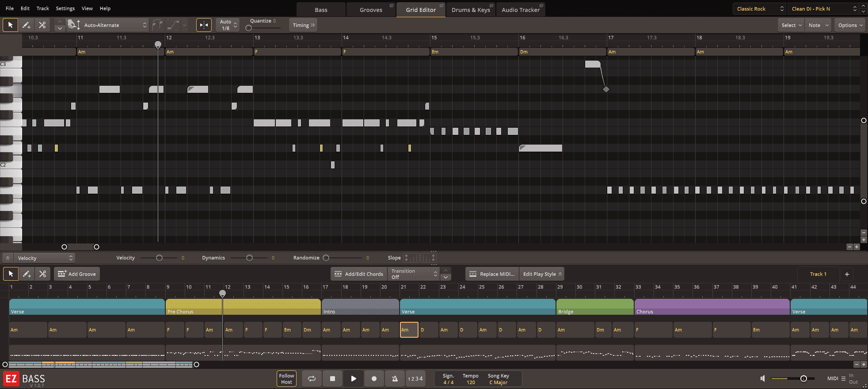Image resolution: width=868 pixels, height=389 pixels.
Task: Open the Track menu
Action: click(x=43, y=8)
